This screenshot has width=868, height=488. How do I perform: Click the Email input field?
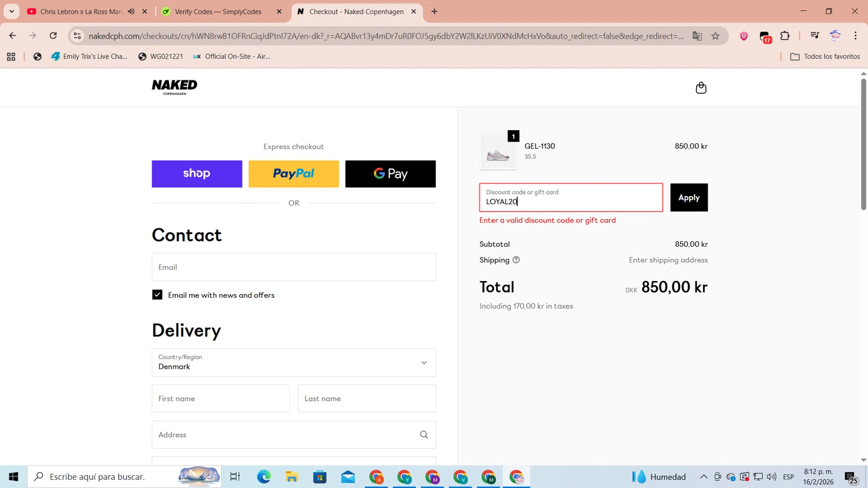pyautogui.click(x=294, y=267)
